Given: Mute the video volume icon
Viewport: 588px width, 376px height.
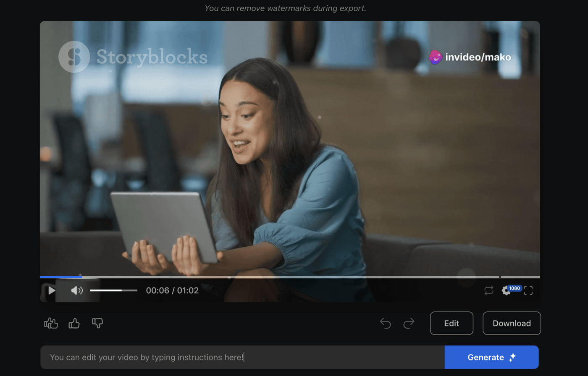Looking at the screenshot, I should (x=77, y=290).
